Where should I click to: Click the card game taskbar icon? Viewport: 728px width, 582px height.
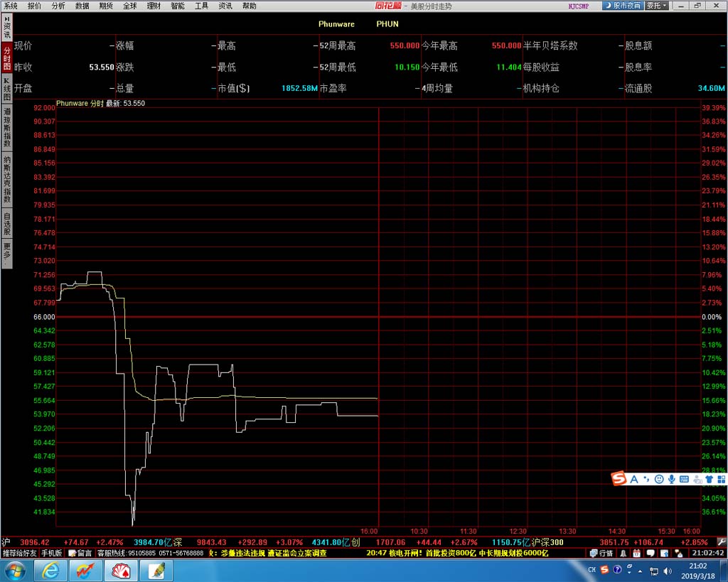coord(121,571)
